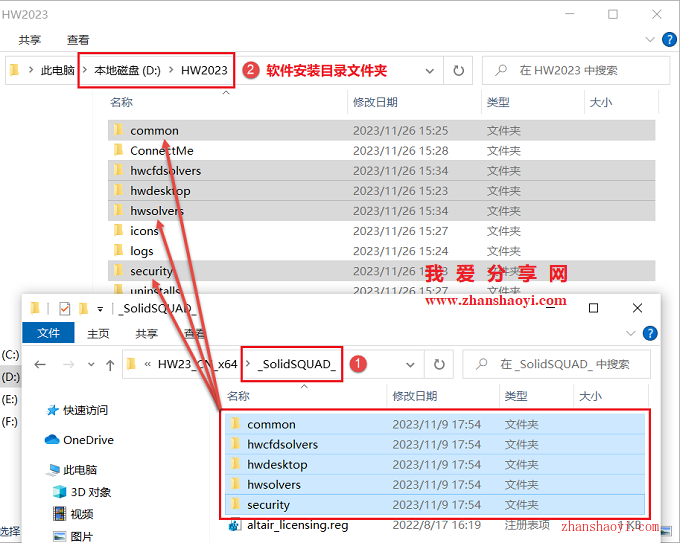Sort _SolidSQUAD_ list by 修改日期 column
Screen dimensions: 680x543
pyautogui.click(x=415, y=396)
